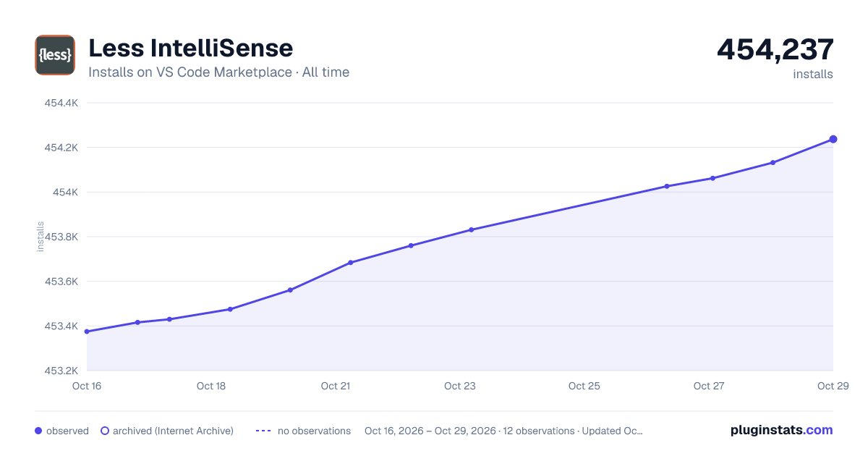Click the Oct 23 x-axis label

[460, 386]
